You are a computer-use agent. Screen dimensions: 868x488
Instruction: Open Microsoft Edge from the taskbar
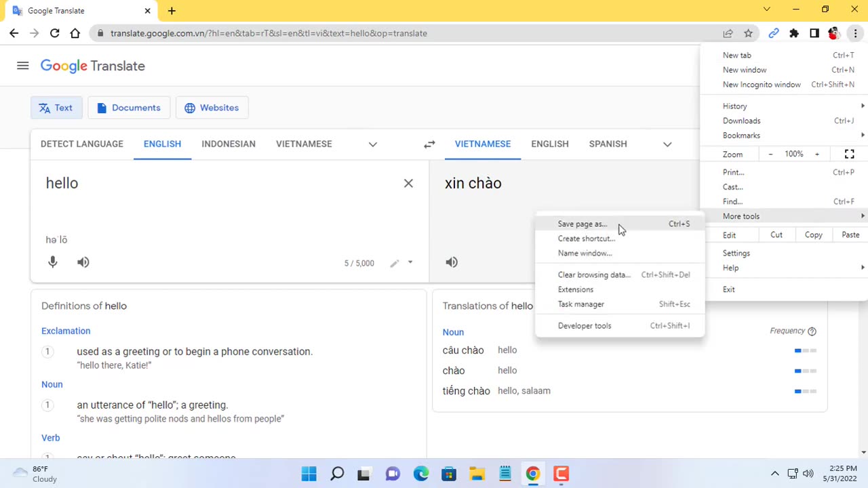click(421, 474)
